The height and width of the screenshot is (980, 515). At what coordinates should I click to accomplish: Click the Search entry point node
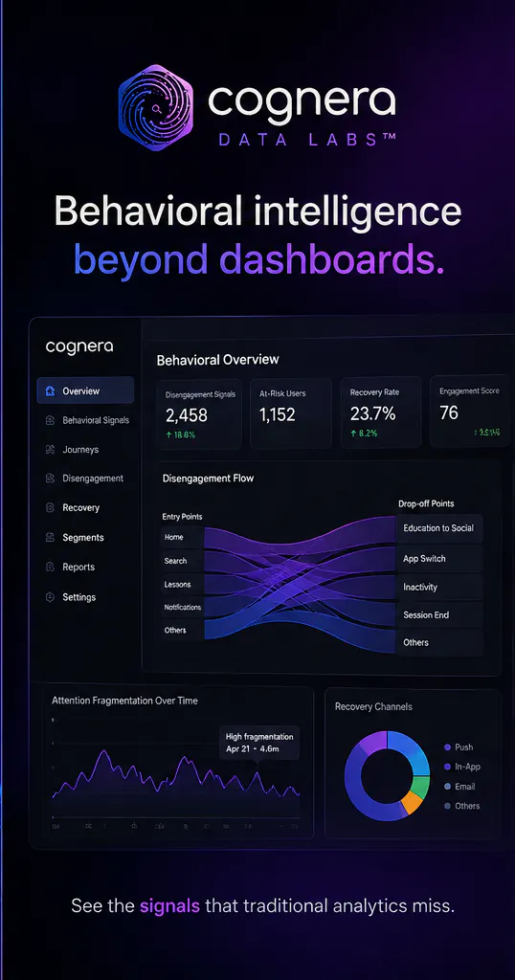pos(182,561)
